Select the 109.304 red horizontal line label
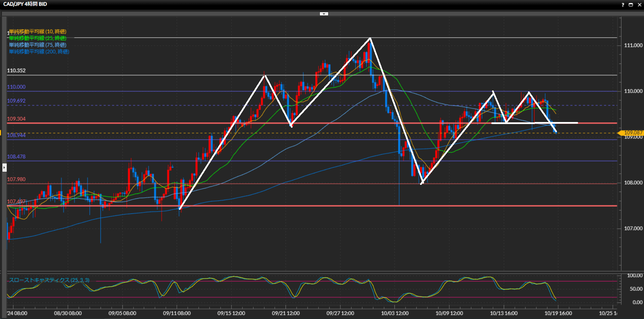The height and width of the screenshot is (319, 644). click(16, 119)
